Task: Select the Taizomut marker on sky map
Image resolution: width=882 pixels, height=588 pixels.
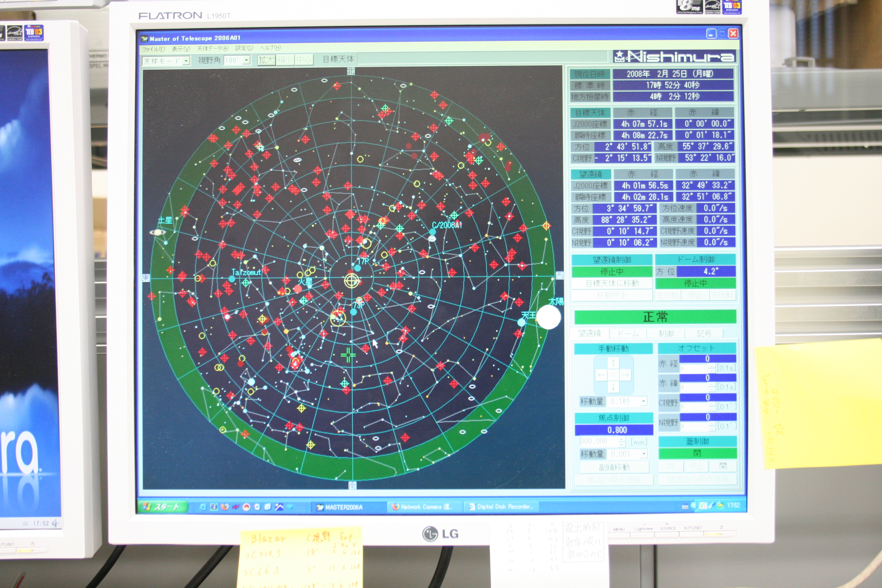Action: 232,279
